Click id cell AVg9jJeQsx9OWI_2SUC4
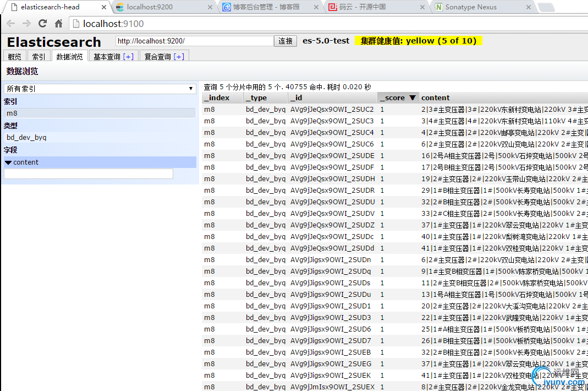This screenshot has width=588, height=391. pyautogui.click(x=332, y=133)
